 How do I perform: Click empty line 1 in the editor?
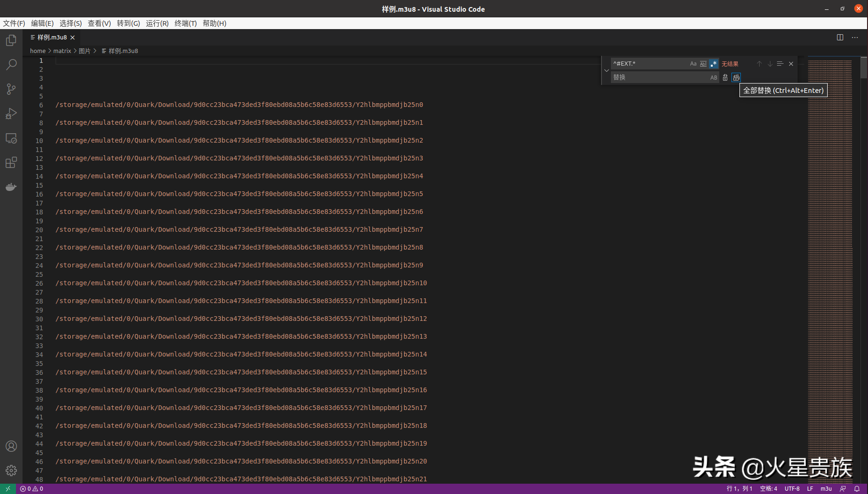point(328,61)
